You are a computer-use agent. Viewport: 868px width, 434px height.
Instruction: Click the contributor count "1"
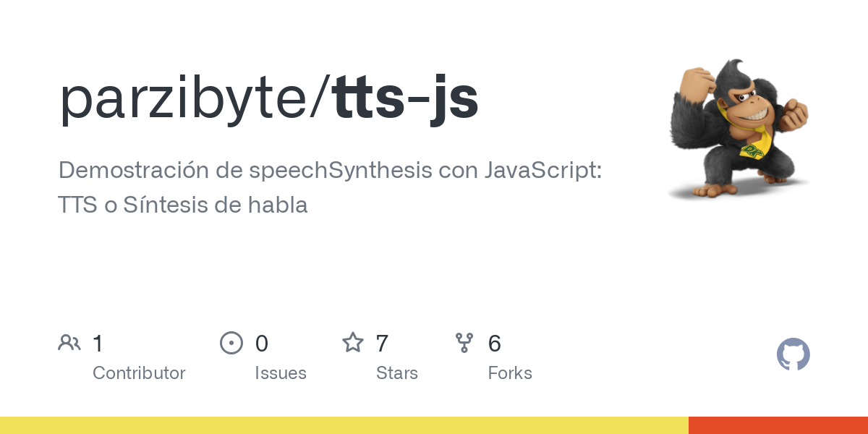click(98, 343)
